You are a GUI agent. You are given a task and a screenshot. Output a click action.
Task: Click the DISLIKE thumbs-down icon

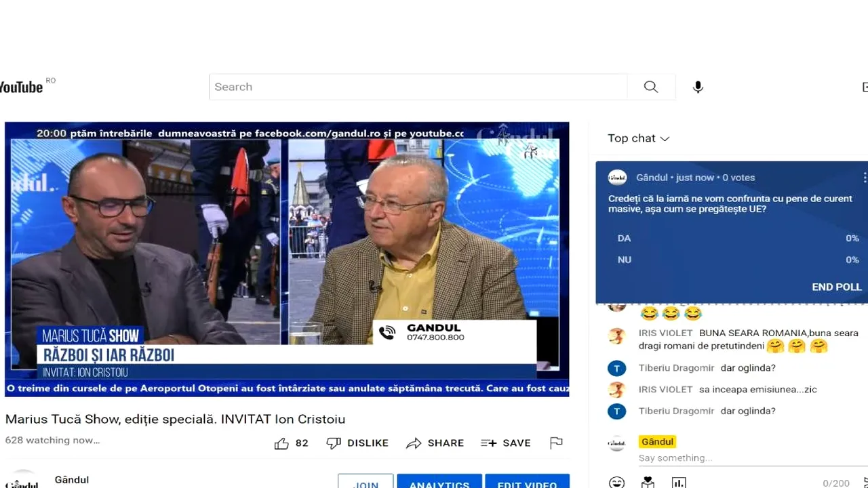coord(357,443)
